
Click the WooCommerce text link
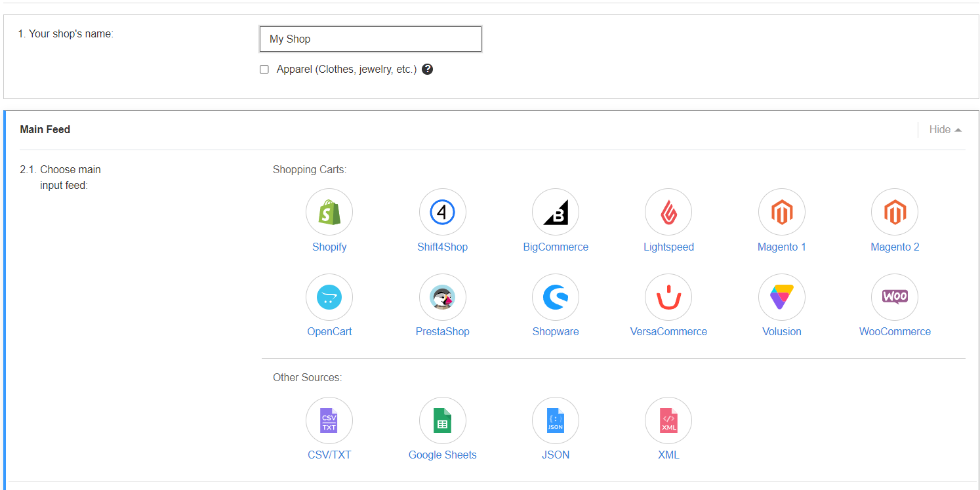895,332
